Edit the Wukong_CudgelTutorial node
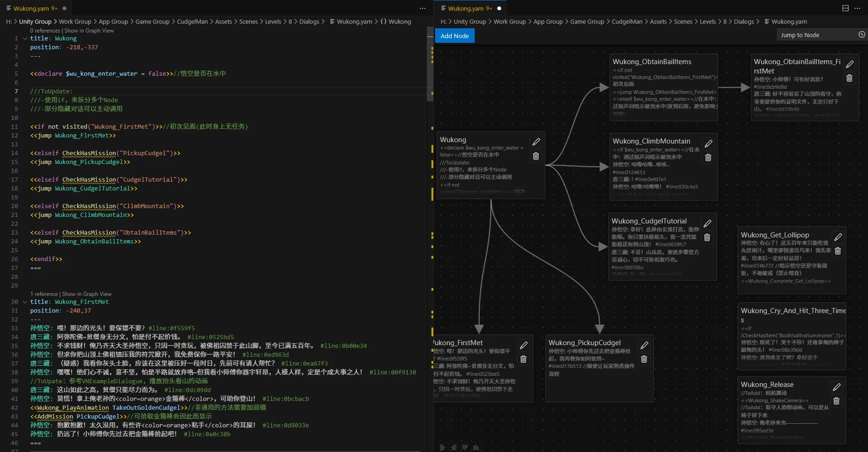This screenshot has width=868, height=452. point(707,223)
